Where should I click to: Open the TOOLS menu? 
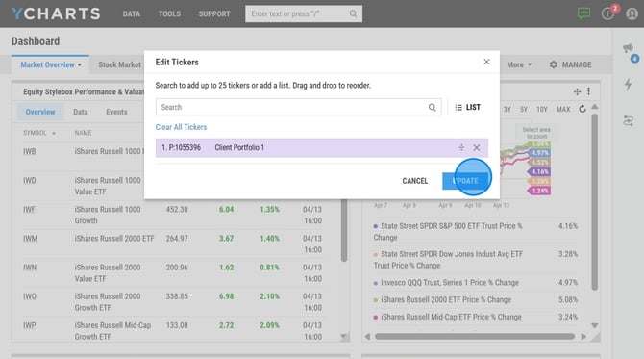click(x=169, y=13)
